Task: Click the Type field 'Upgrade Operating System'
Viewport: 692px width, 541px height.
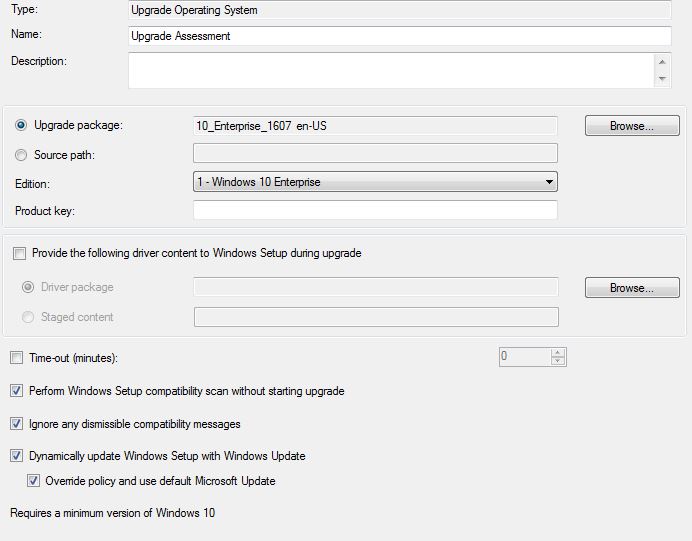Action: 399,10
